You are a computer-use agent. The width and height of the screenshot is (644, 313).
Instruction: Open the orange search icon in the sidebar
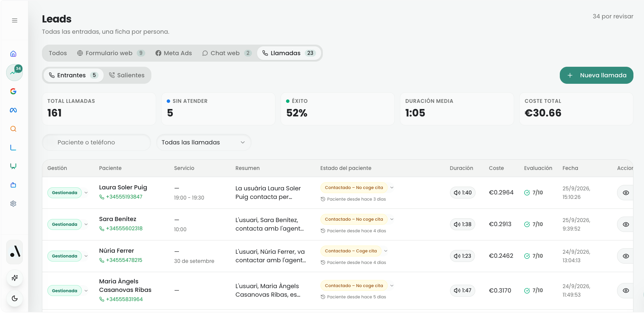13,129
